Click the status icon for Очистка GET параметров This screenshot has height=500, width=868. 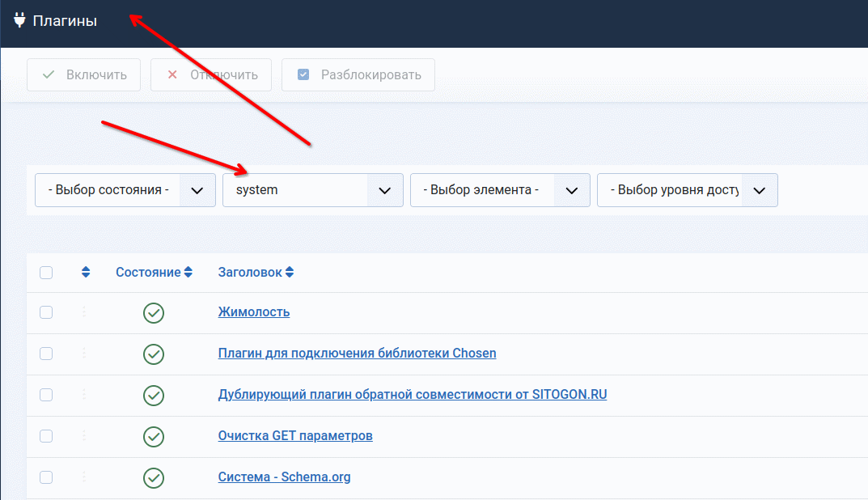[x=154, y=436]
